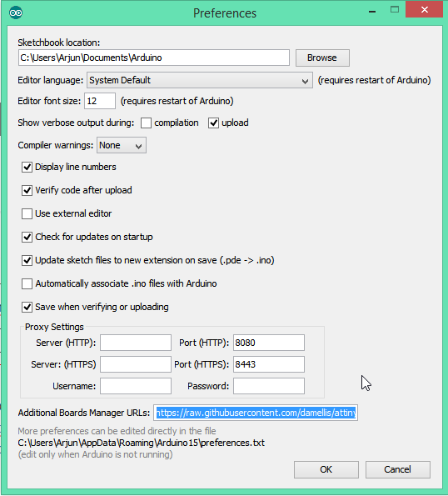
Task: Close the Preferences dialog window
Action: pos(425,9)
